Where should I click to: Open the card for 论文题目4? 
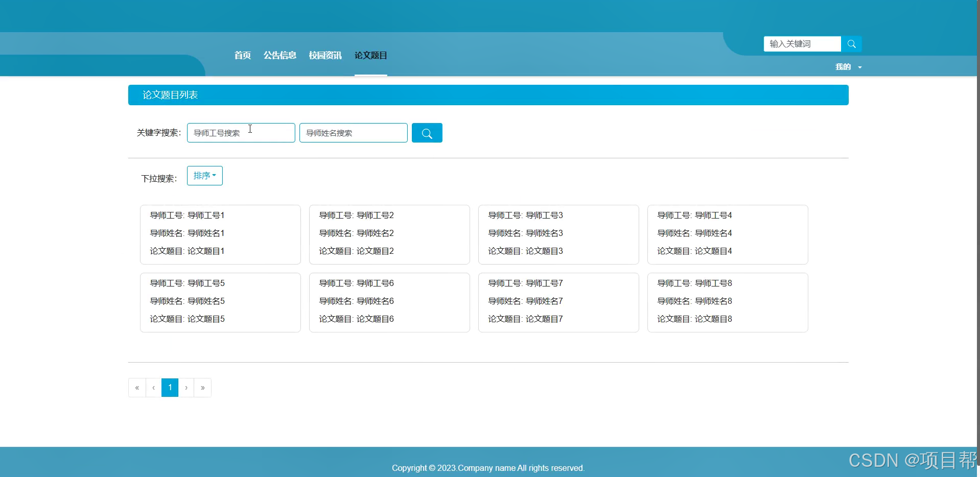(x=728, y=234)
